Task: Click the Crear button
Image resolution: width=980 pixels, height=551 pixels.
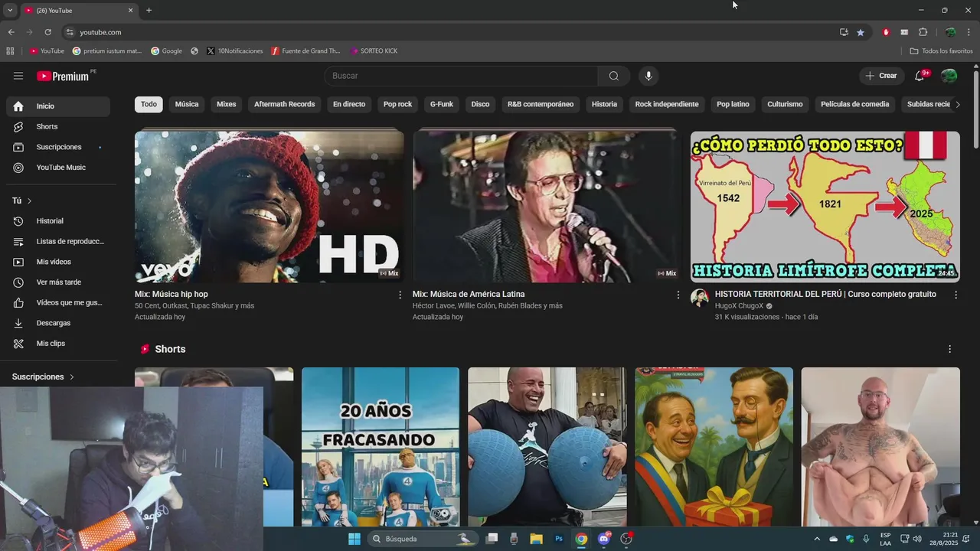Action: pos(881,76)
